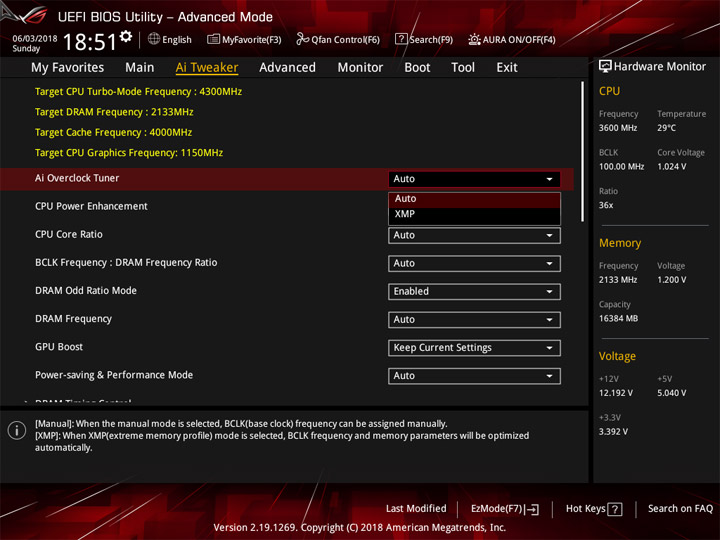Open the GPU Boost dropdown

(474, 348)
